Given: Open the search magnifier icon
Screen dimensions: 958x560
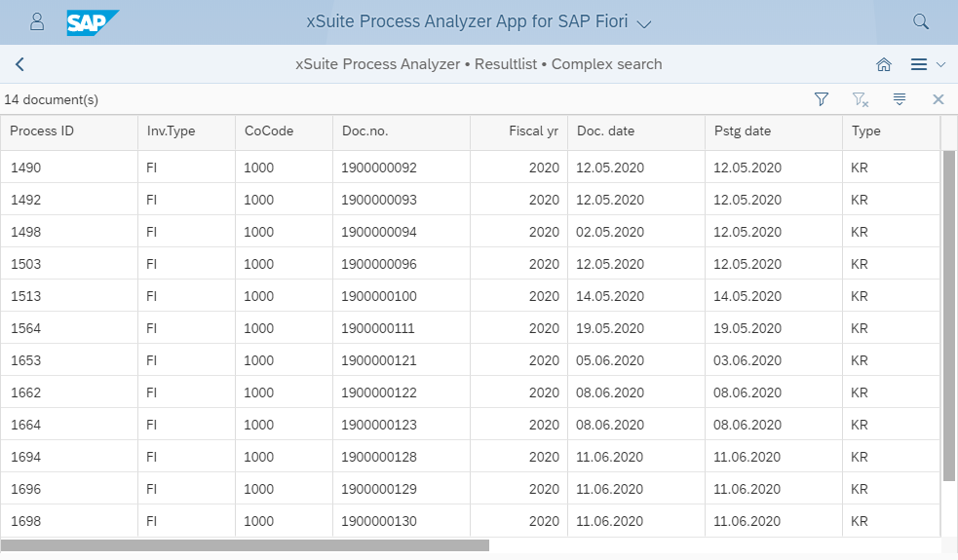Looking at the screenshot, I should tap(921, 22).
